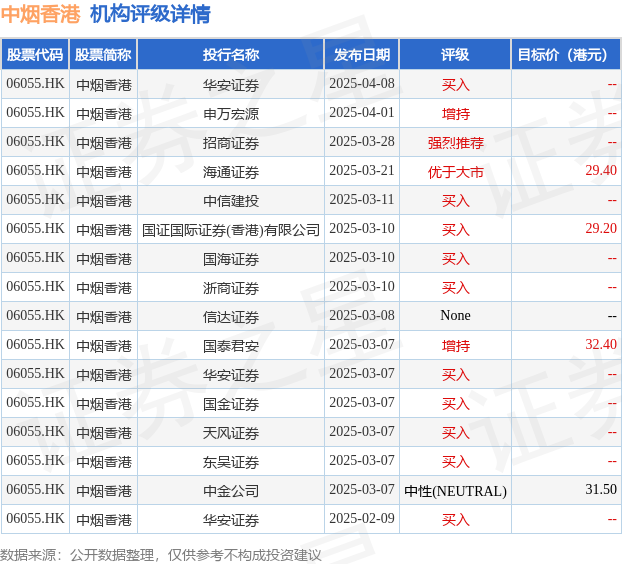The width and height of the screenshot is (622, 564).
Task: Click the 数据来源 footer note
Action: click(161, 555)
